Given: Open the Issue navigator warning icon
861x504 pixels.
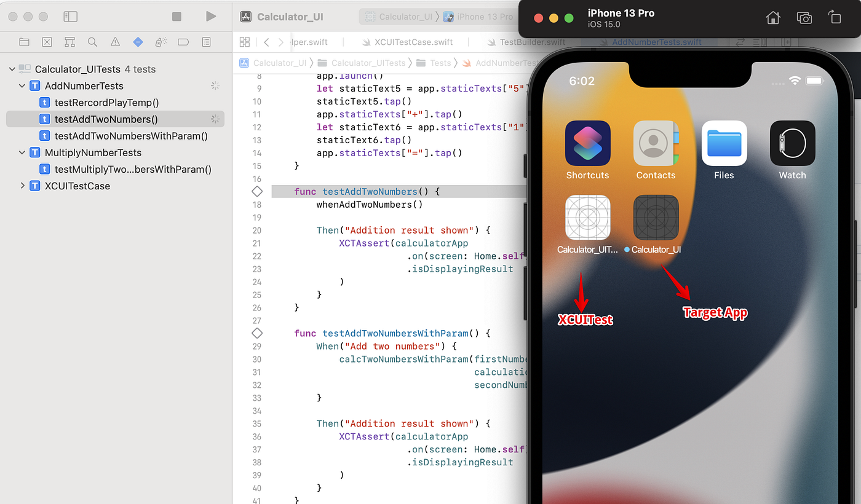Looking at the screenshot, I should point(115,42).
